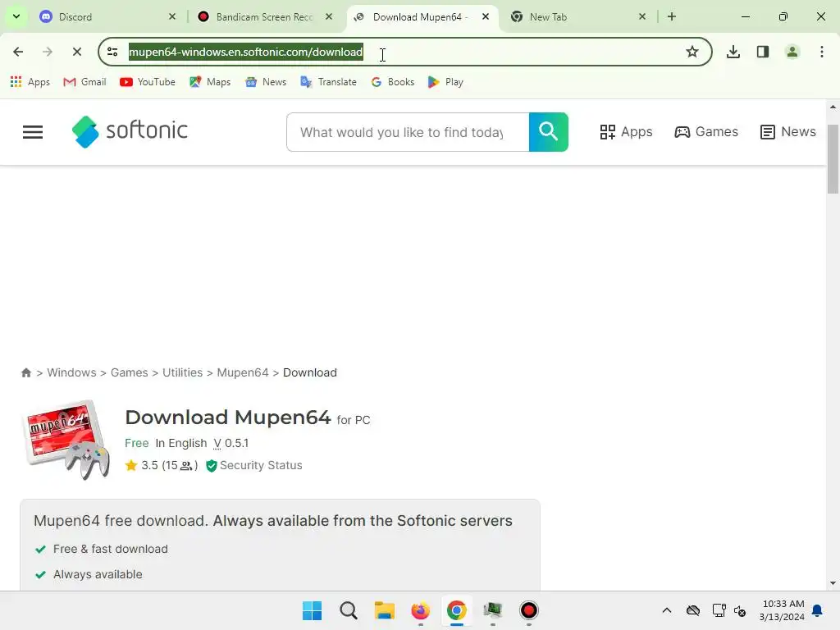The width and height of the screenshot is (840, 630).
Task: Open Apps bookmark shortcut
Action: tap(30, 82)
